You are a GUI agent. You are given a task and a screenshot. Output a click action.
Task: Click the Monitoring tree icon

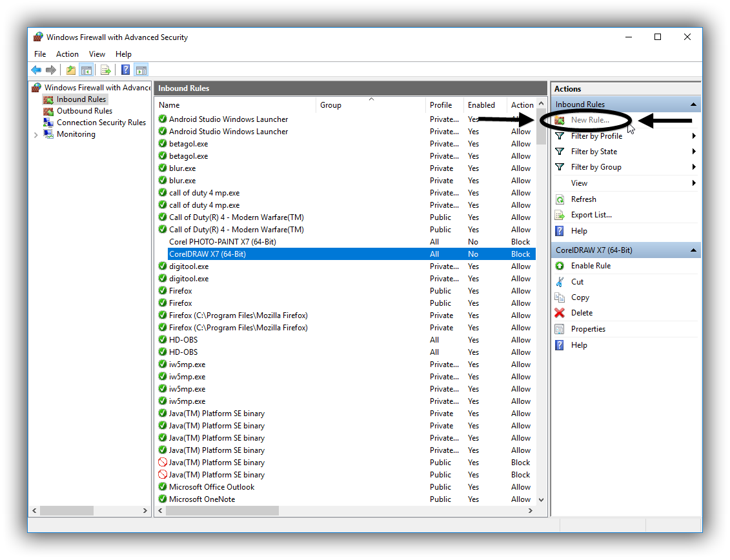(48, 134)
